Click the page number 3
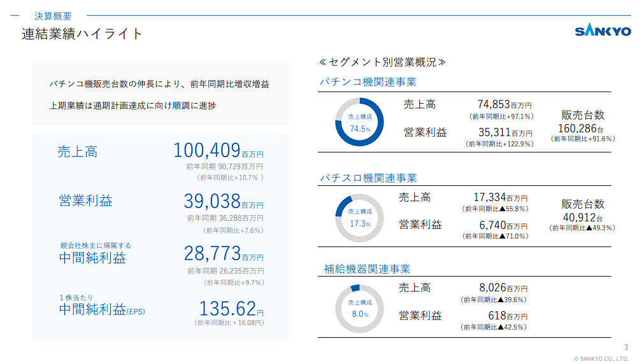The height and width of the screenshot is (364, 644). pos(626,347)
